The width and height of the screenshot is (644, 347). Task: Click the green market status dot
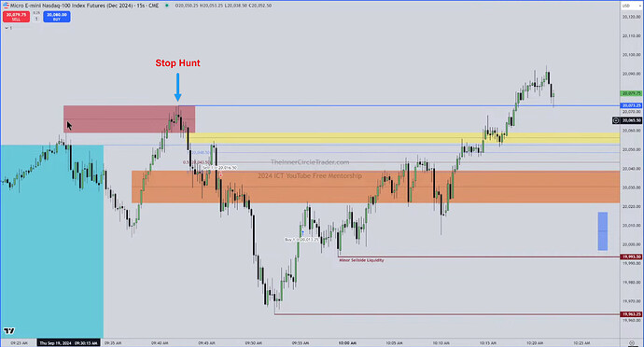[167, 6]
